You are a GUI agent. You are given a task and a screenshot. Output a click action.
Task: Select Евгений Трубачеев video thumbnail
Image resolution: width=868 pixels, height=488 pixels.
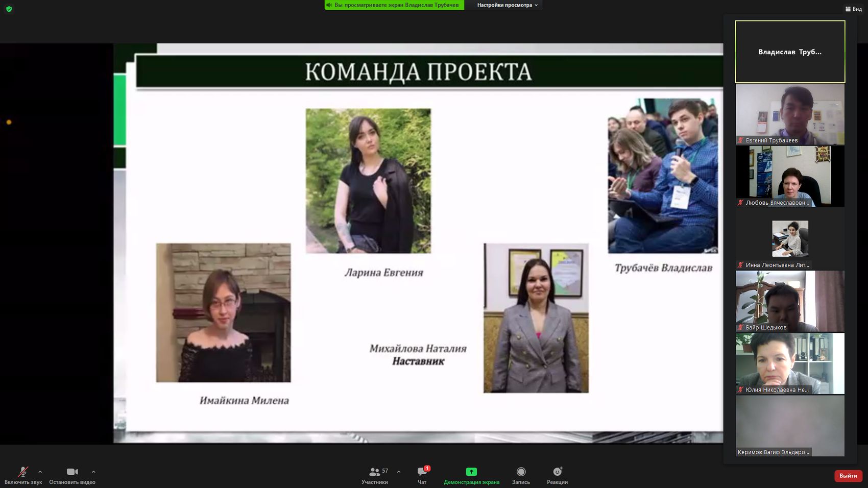tap(790, 114)
